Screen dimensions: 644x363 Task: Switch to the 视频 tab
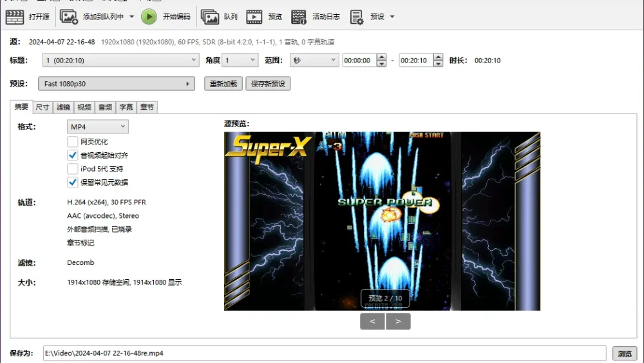pyautogui.click(x=84, y=107)
